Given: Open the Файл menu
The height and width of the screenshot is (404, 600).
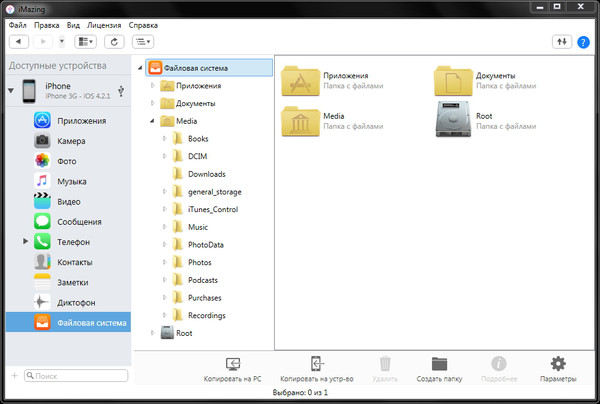Looking at the screenshot, I should click(x=17, y=24).
